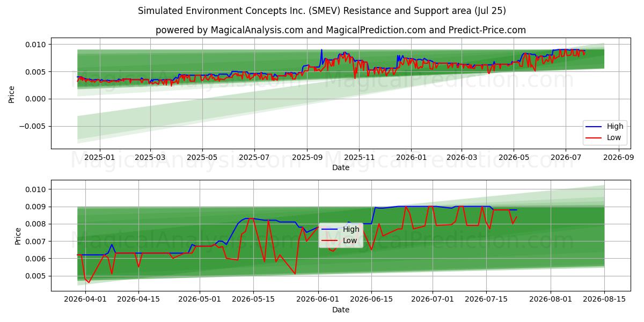This screenshot has width=644, height=322.
Task: Click the '2025-01' tick label
Action: coord(100,157)
